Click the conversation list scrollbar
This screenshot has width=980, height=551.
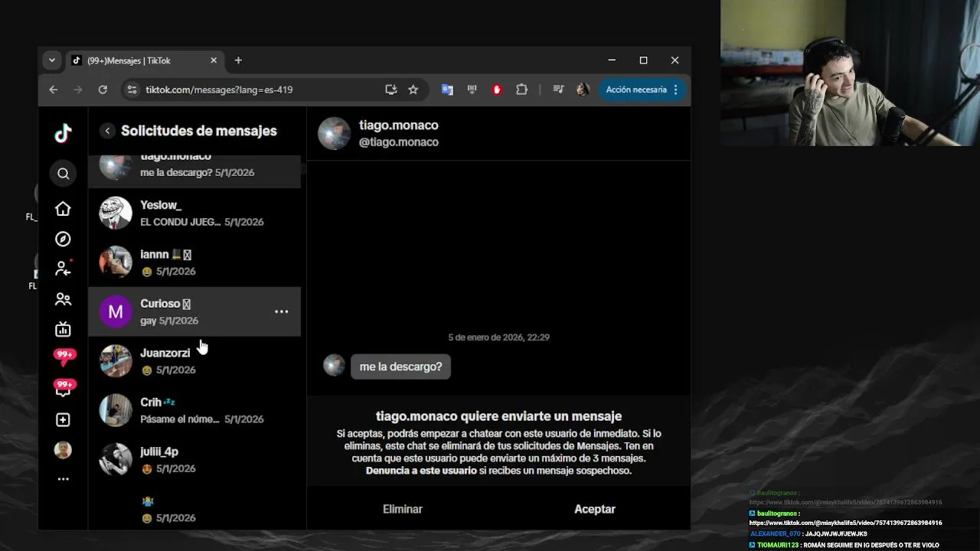point(303,168)
